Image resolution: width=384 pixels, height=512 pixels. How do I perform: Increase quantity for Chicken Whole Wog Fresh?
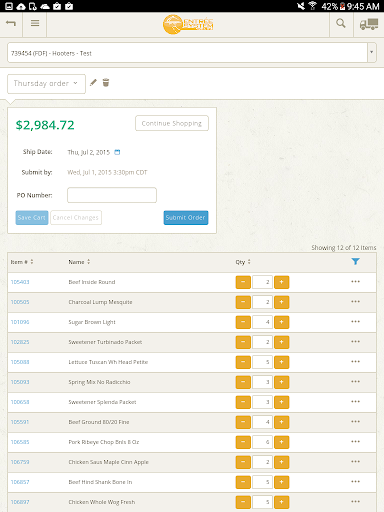(281, 502)
